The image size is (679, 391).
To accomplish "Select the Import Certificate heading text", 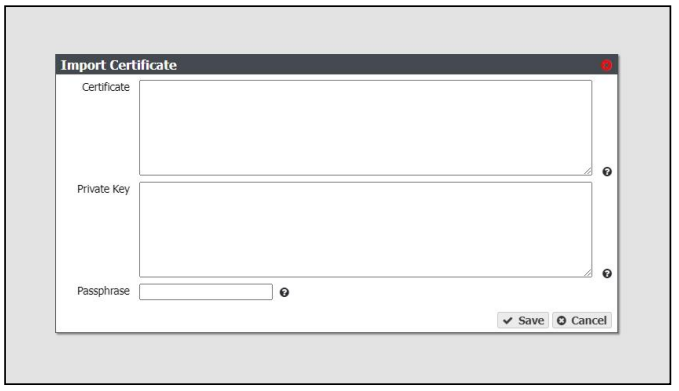I will [x=119, y=65].
